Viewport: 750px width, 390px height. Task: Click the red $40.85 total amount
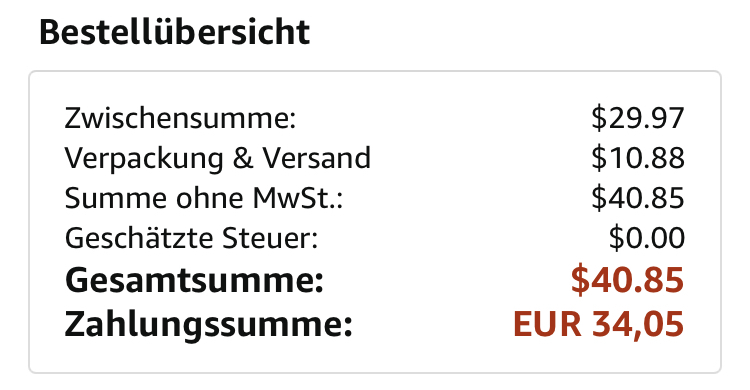coord(627,279)
